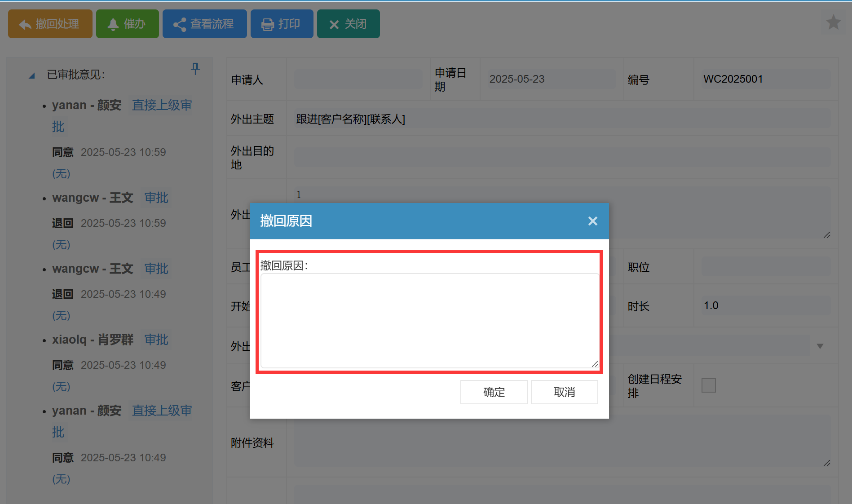The width and height of the screenshot is (852, 504).
Task: Open the first 直接上级审批 link by yanan
Action: coord(162,105)
